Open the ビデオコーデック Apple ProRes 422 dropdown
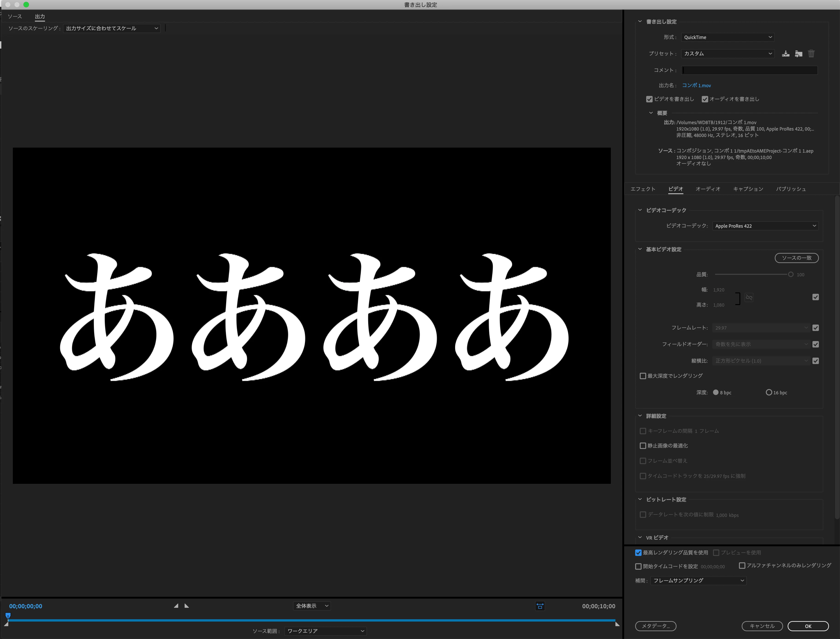This screenshot has height=639, width=840. click(x=765, y=226)
